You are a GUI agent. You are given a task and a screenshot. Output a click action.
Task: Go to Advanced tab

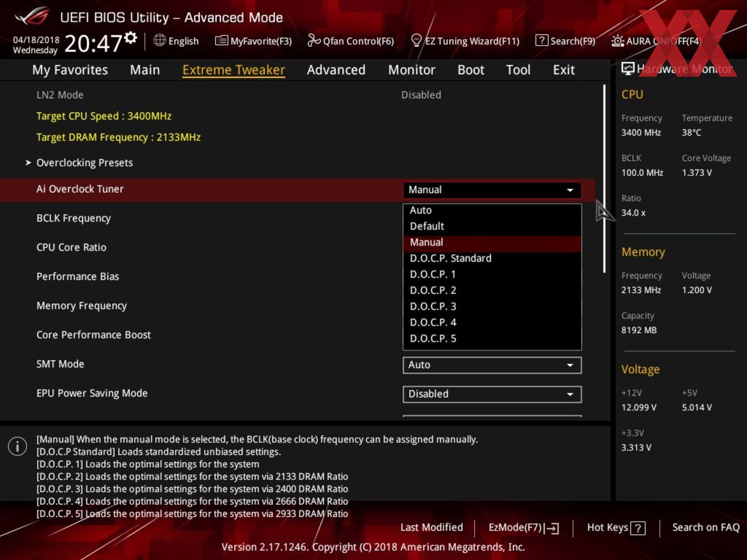point(336,70)
